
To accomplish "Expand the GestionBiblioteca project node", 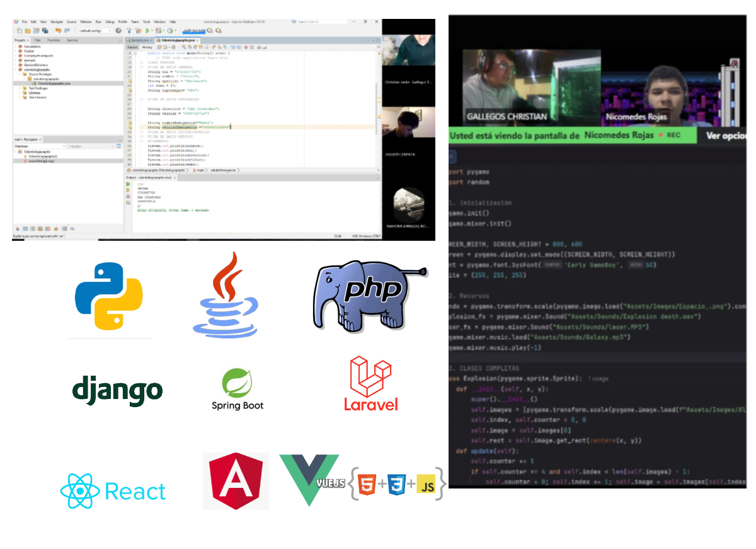I will coord(15,65).
